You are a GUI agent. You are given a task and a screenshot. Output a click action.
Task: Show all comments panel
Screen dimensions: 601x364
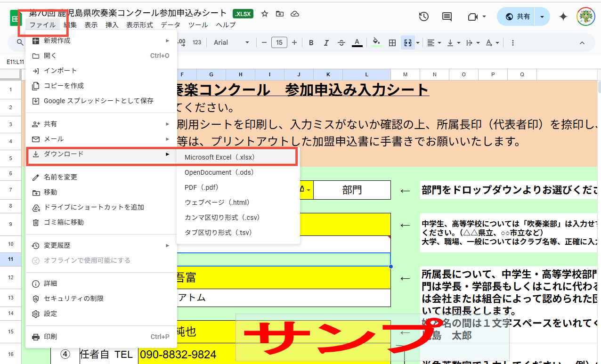tap(447, 17)
